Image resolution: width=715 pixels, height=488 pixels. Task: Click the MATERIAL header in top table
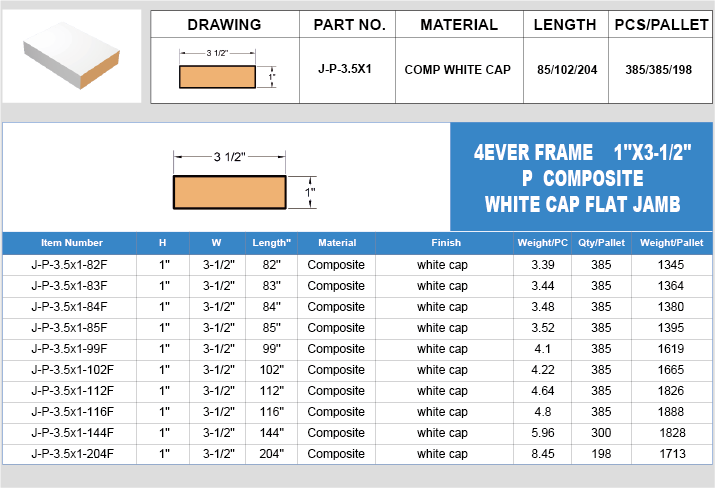point(459,25)
